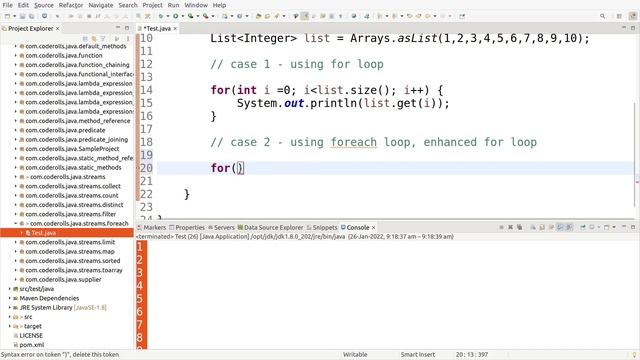Toggle Mark Occurrences in main toolbar
The image size is (640, 360).
(x=304, y=16)
